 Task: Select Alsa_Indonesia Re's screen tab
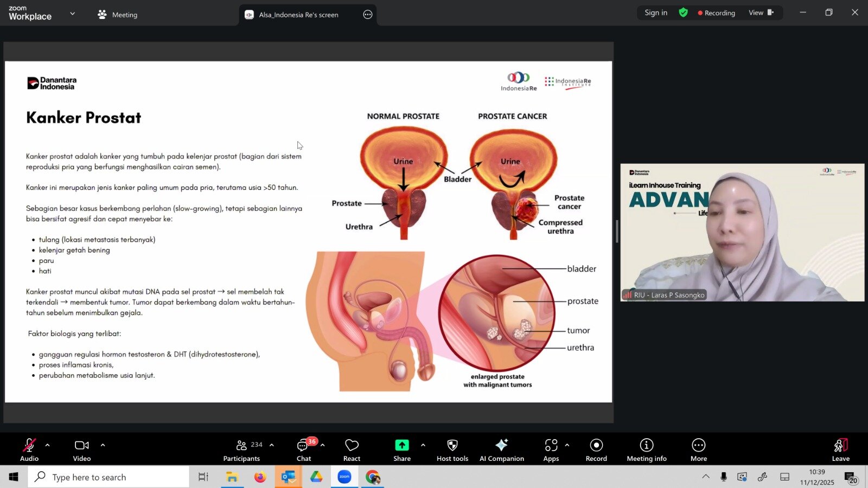(x=298, y=15)
